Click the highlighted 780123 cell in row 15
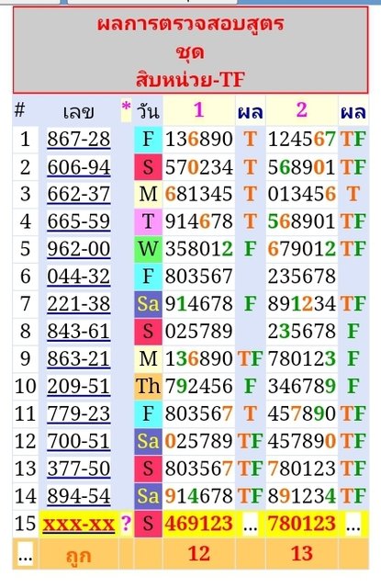Image resolution: width=381 pixels, height=588 pixels. [x=301, y=524]
